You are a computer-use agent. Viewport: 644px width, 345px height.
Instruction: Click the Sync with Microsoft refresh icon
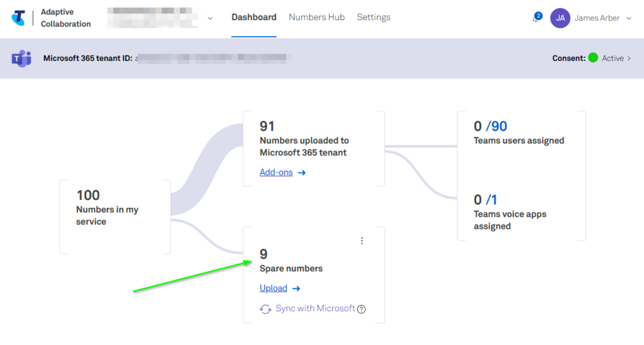[x=265, y=309]
